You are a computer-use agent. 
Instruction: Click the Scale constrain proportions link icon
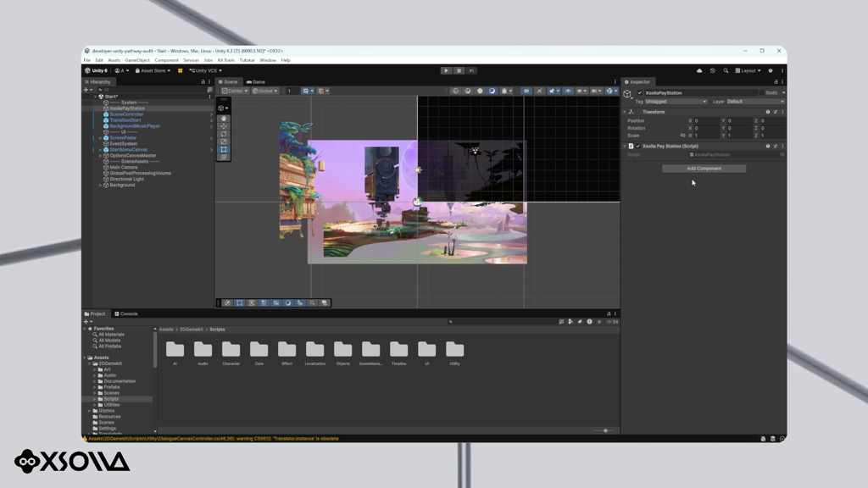point(682,136)
